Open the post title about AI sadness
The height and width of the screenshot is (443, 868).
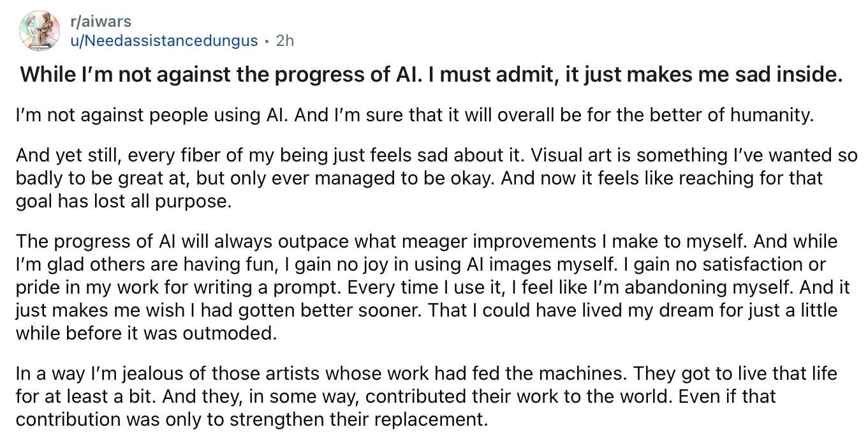point(432,75)
